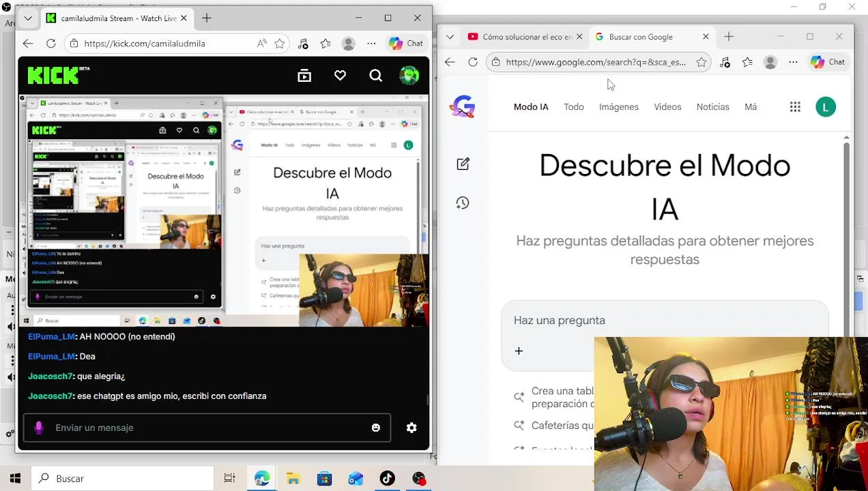Viewport: 868px width, 491px height.
Task: Click the plus button under question box
Action: tap(519, 351)
